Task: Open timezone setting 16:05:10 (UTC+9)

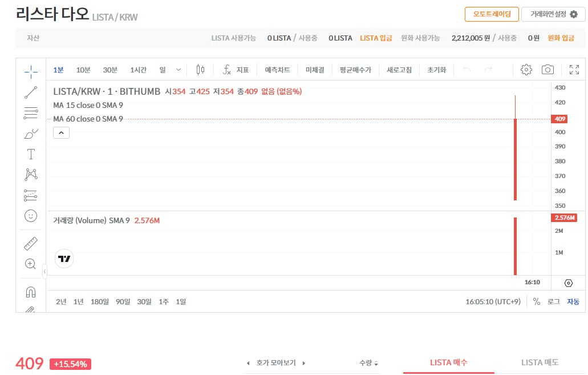Action: (493, 302)
